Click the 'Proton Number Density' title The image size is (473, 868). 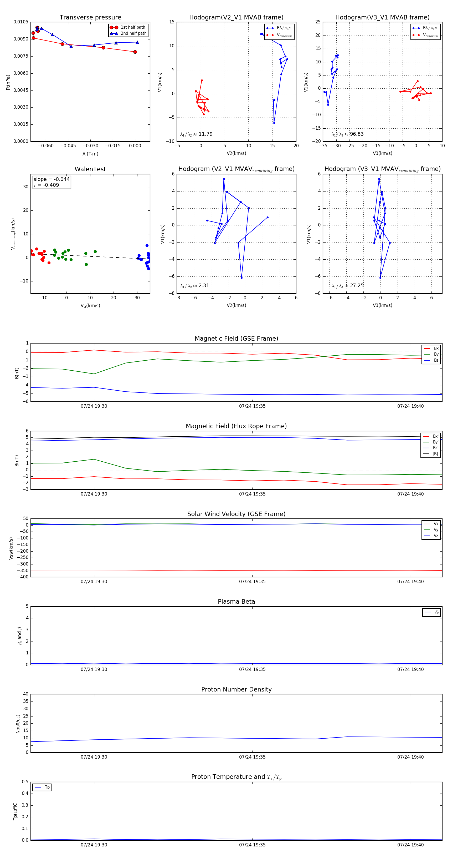[236, 689]
